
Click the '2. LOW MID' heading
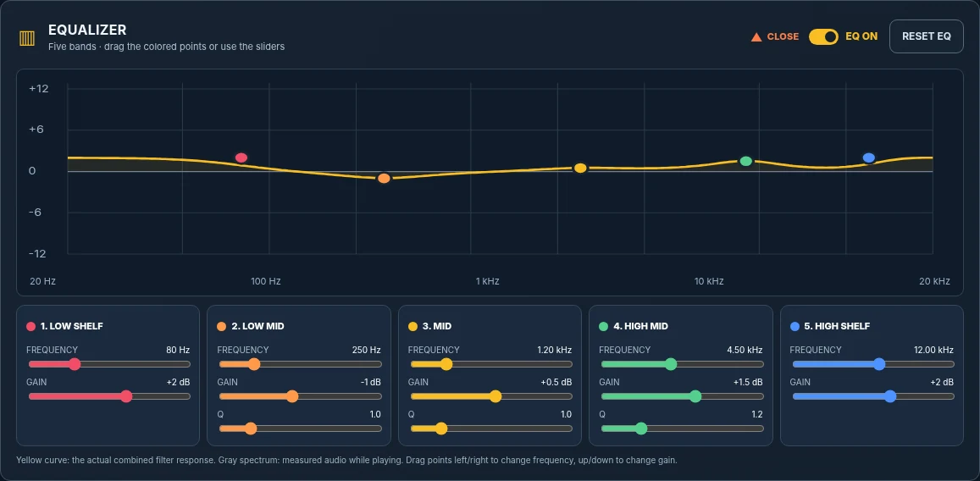258,326
